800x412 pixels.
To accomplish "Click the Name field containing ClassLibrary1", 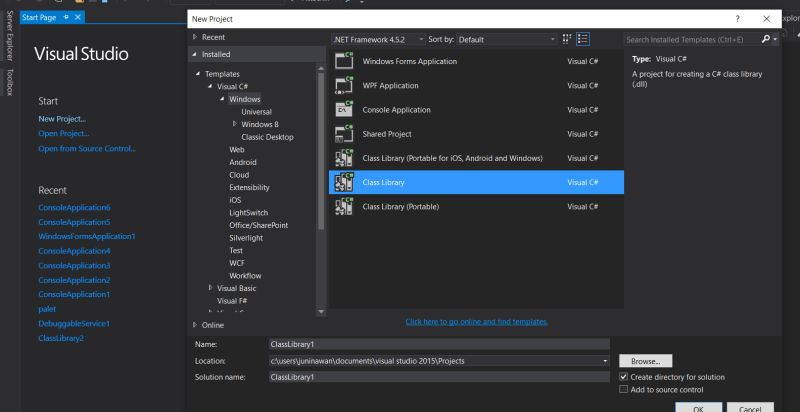I will point(439,344).
